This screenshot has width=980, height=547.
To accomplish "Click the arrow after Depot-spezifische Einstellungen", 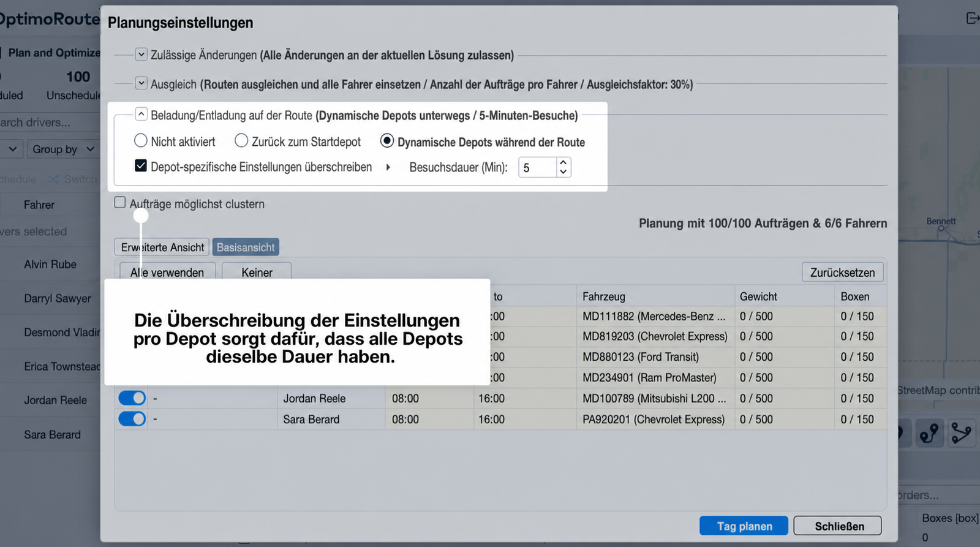I will [x=388, y=167].
